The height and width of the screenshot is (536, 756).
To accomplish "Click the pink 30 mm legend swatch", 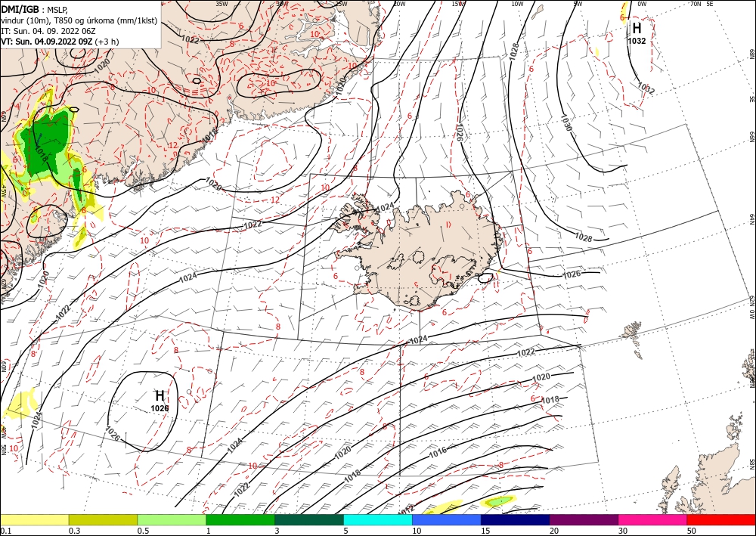I will coord(653,519).
